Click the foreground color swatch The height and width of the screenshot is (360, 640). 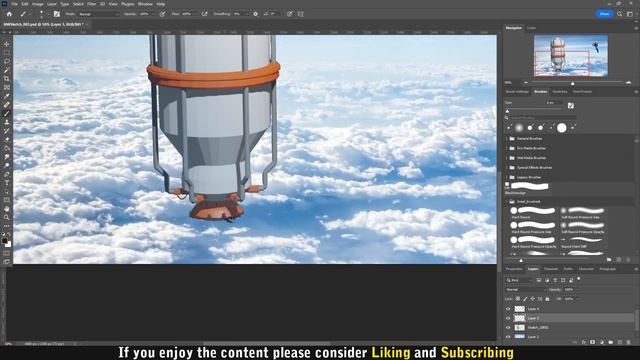[4, 241]
